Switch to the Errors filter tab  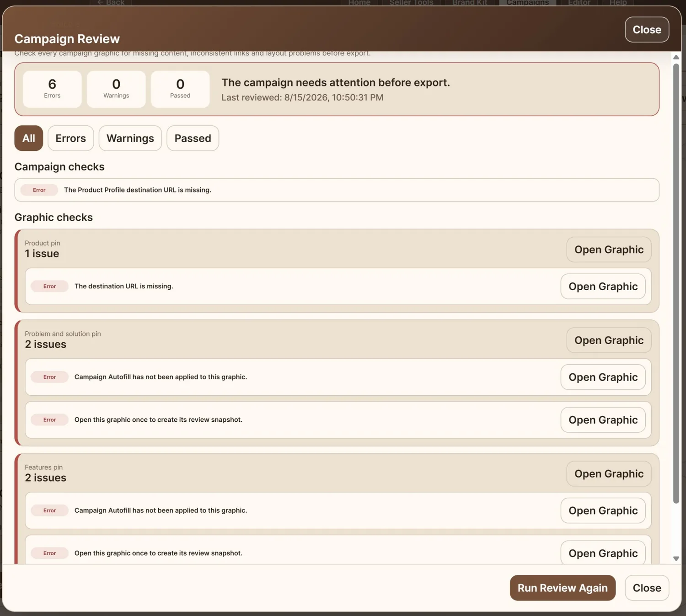(71, 138)
